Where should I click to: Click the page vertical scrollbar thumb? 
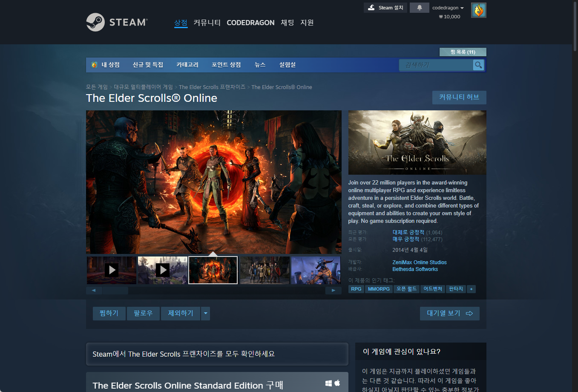(575, 26)
